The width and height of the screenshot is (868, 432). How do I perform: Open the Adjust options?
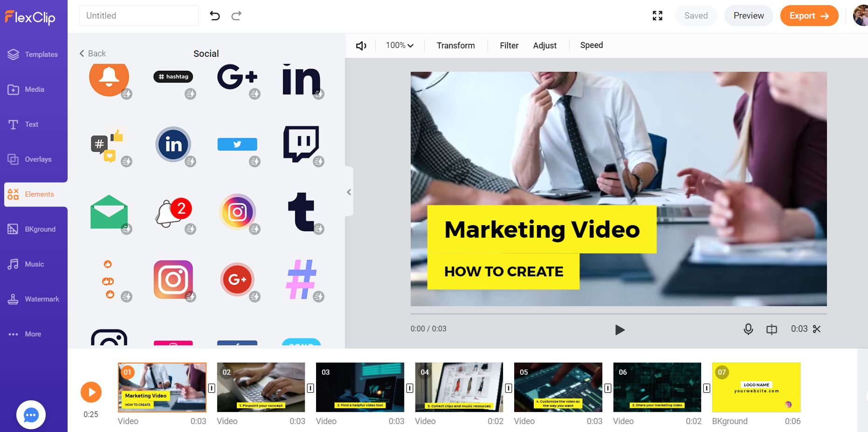(x=545, y=45)
